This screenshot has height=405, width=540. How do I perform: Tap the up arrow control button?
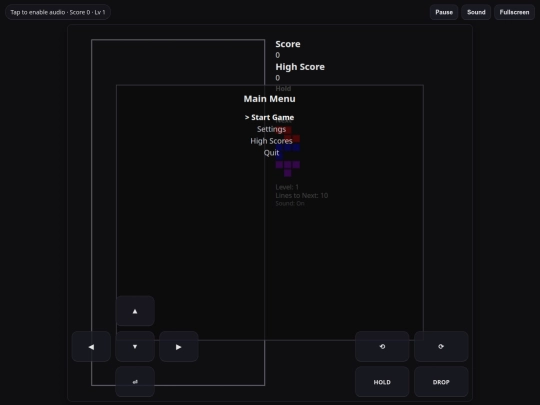pos(135,311)
